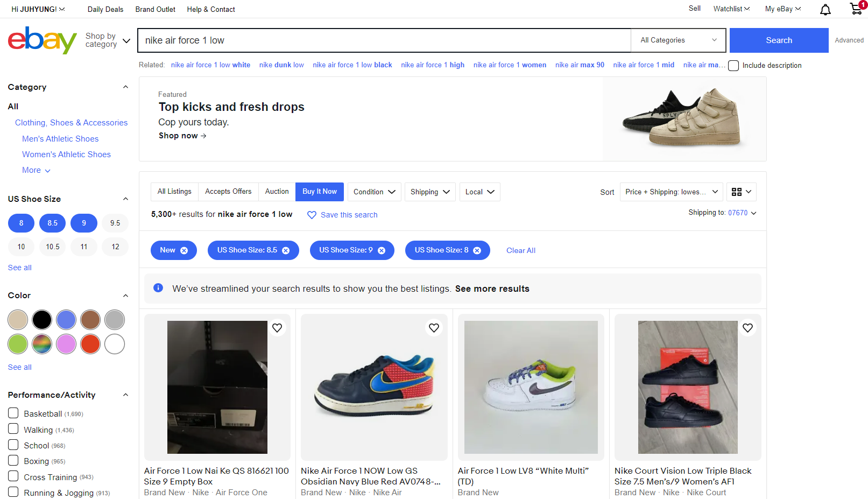Select the All Listings tab
Image resolution: width=868 pixels, height=499 pixels.
coord(174,192)
